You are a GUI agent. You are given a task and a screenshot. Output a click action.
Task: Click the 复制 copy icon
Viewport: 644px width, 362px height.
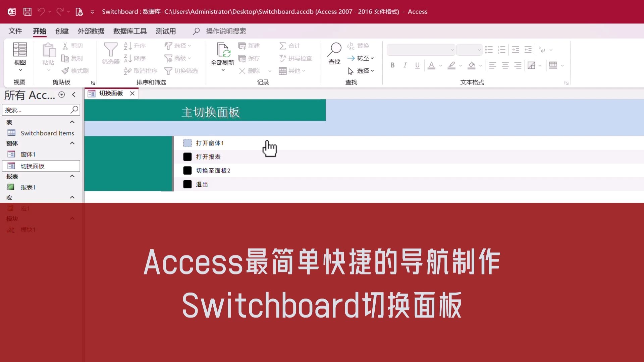[x=65, y=58]
